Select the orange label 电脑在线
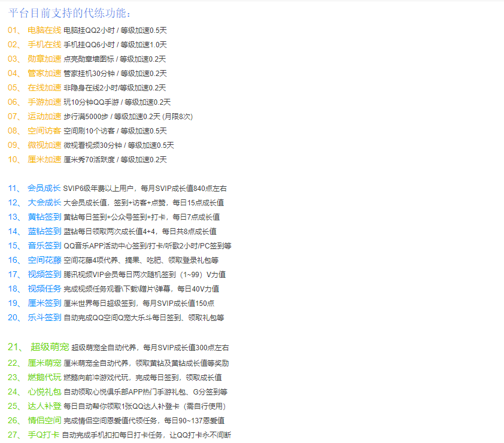This screenshot has height=443, width=504. tap(44, 30)
